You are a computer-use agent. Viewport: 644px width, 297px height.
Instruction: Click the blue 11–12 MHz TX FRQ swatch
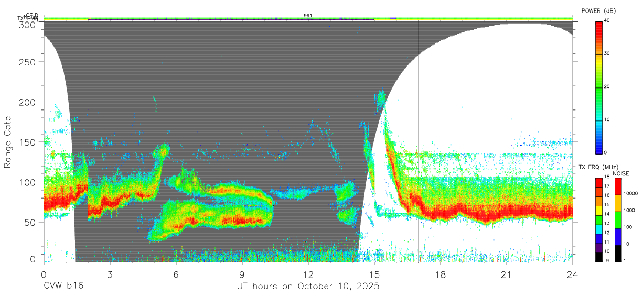(599, 238)
